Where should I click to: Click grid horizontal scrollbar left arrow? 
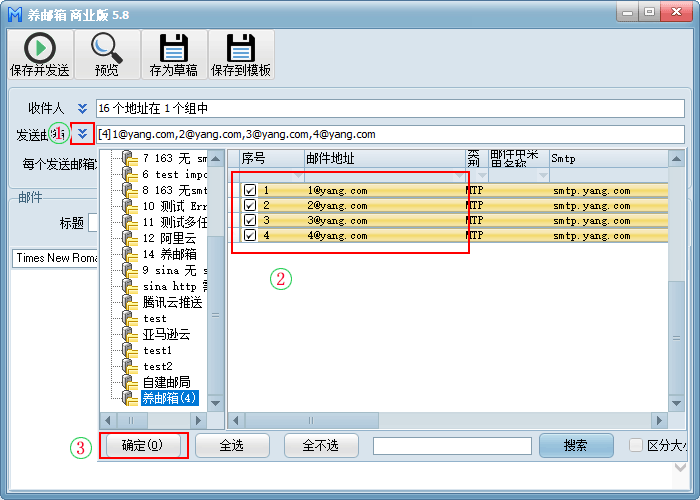pos(236,421)
